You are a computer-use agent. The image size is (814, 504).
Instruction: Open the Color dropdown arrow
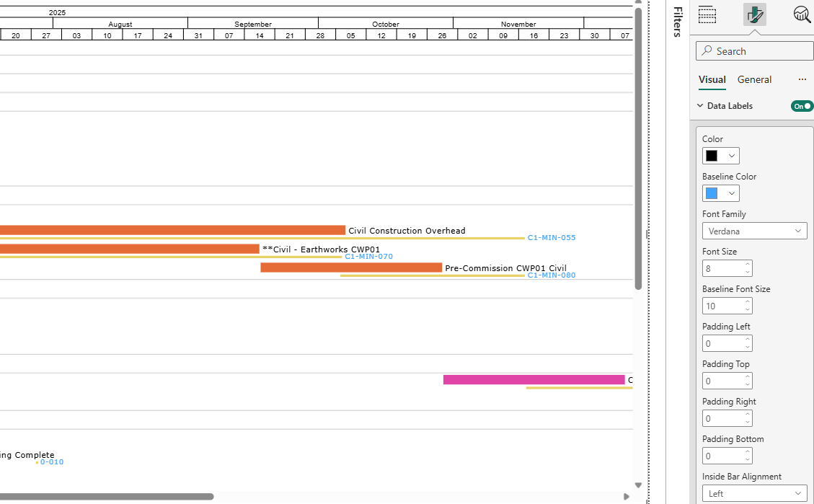[730, 155]
